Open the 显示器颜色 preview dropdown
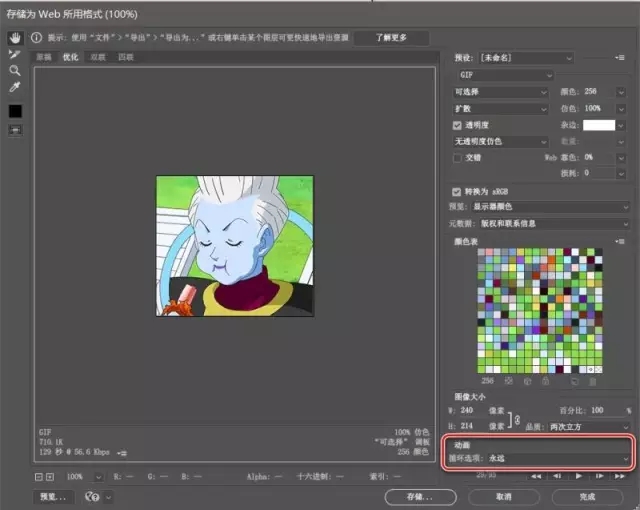 click(550, 206)
